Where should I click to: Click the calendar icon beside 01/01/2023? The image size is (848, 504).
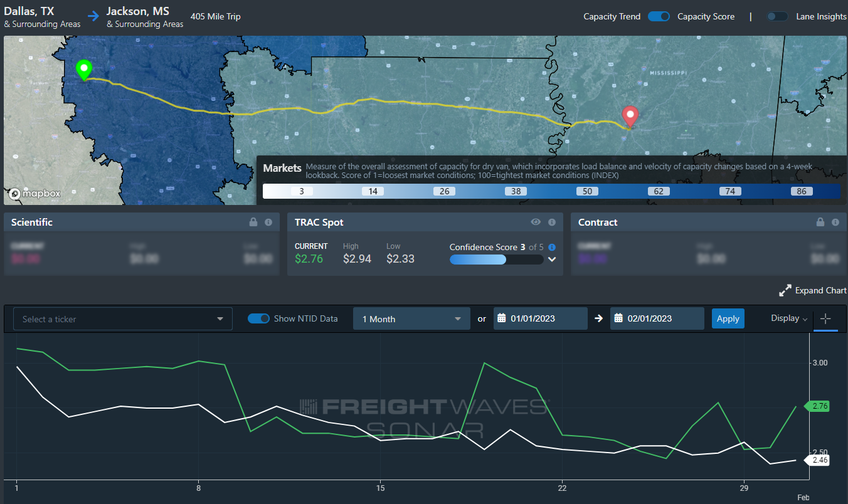coord(501,318)
